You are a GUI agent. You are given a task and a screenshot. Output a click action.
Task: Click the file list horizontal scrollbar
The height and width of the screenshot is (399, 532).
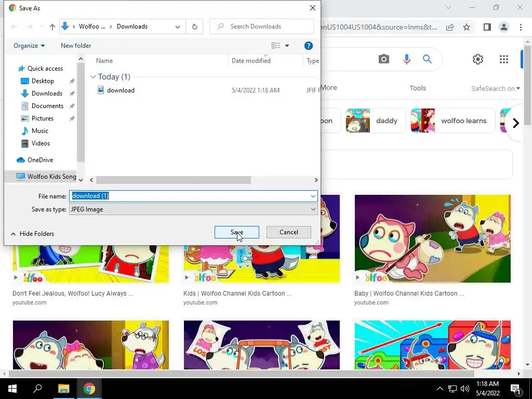tap(173, 180)
